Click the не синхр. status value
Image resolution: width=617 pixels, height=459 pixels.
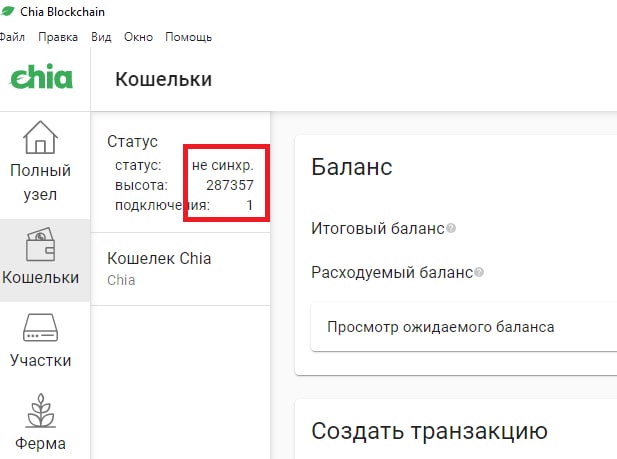223,165
